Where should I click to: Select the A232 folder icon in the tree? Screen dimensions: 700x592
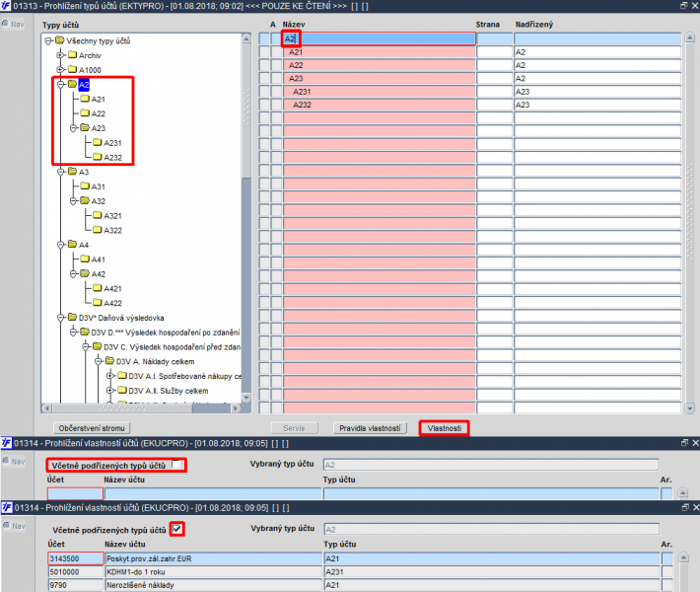pyautogui.click(x=98, y=157)
